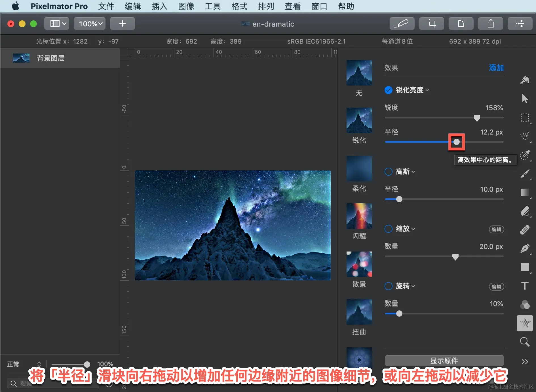Open the 帮助 menu

tap(346, 6)
